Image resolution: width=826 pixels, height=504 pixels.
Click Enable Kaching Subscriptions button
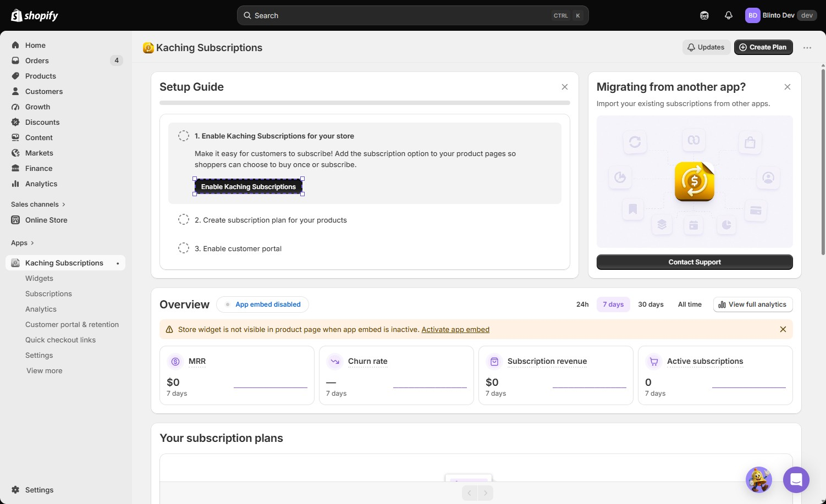pos(249,187)
